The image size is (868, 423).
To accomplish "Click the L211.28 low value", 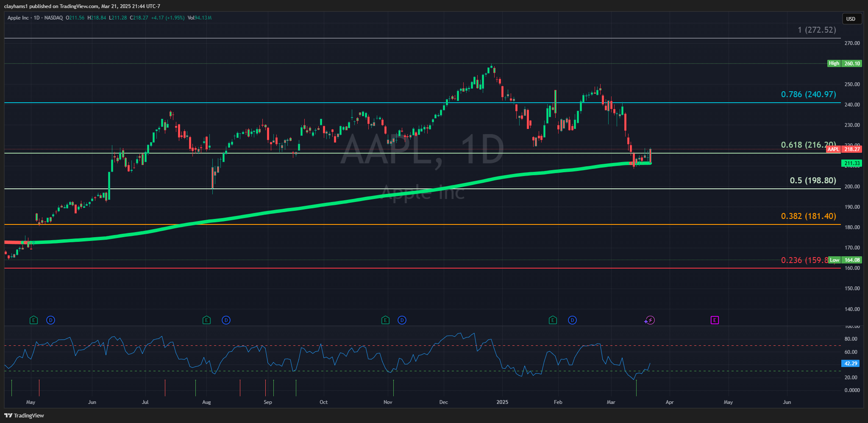I will pyautogui.click(x=118, y=18).
